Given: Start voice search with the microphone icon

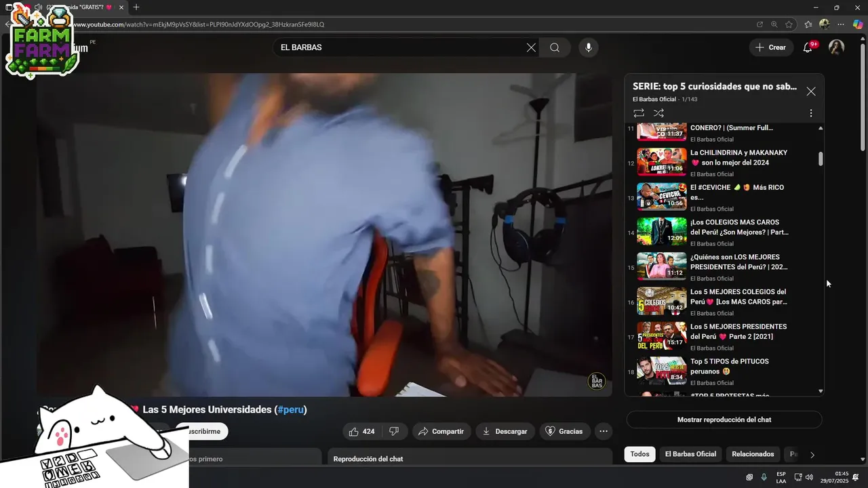Looking at the screenshot, I should 589,47.
